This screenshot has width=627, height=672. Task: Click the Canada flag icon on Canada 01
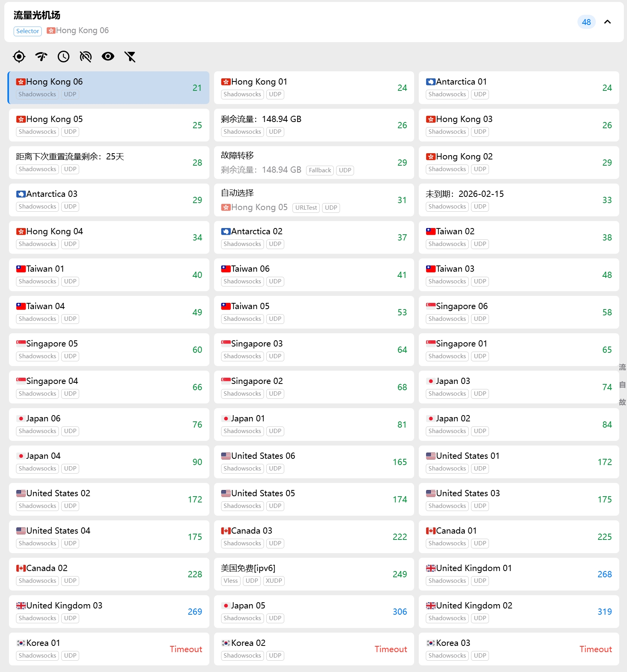pyautogui.click(x=430, y=531)
